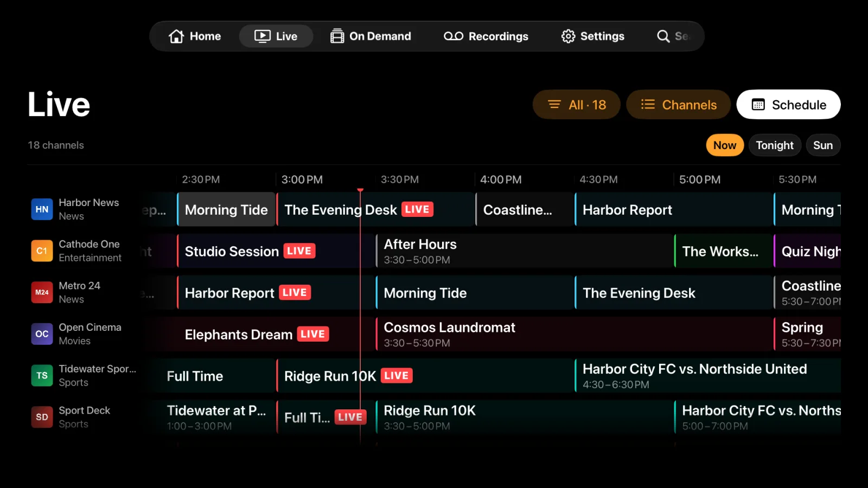The image size is (868, 488).
Task: Switch to Schedule view label
Action: pos(799,105)
